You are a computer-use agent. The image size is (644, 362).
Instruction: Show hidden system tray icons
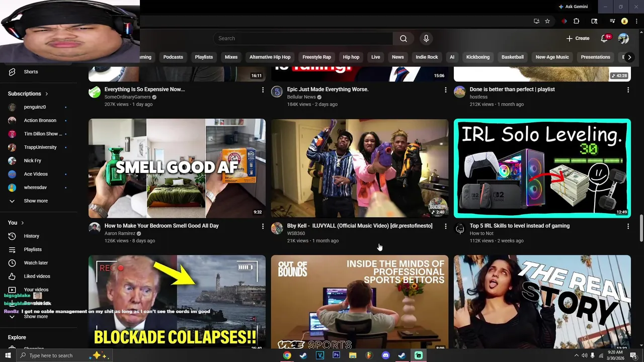pyautogui.click(x=576, y=355)
